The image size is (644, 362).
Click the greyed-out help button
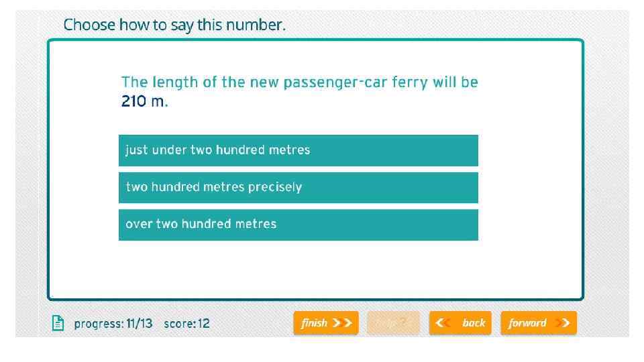393,323
